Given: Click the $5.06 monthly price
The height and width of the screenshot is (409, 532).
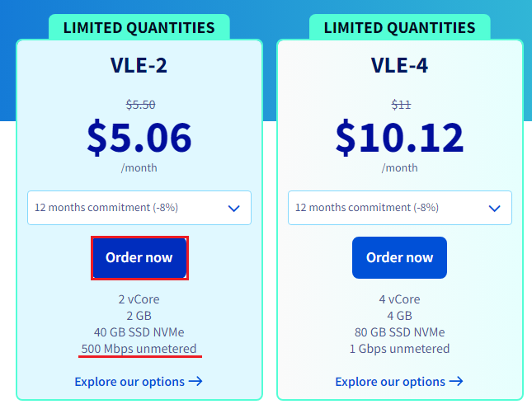Looking at the screenshot, I should click(139, 137).
